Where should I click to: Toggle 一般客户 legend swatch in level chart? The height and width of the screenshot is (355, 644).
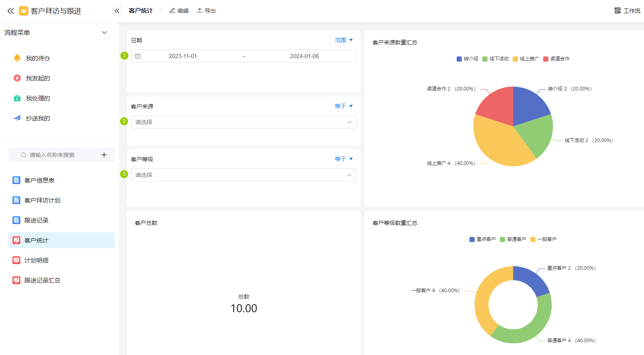(x=533, y=239)
